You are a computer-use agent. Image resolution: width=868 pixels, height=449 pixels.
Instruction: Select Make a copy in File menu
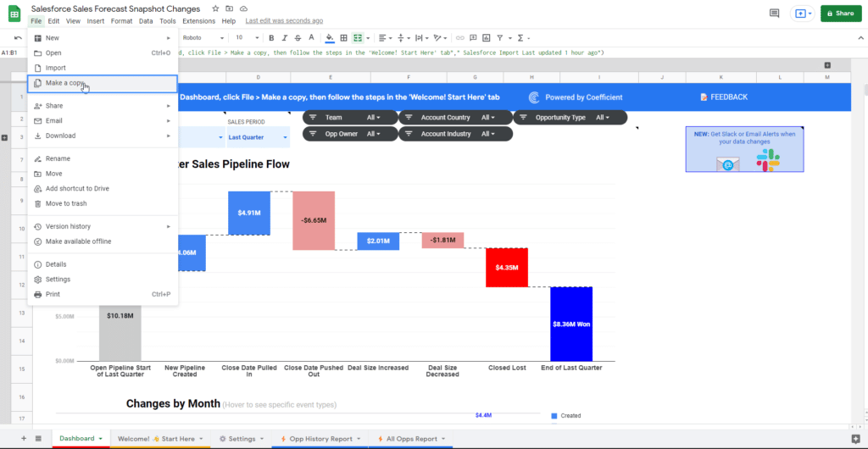pos(103,84)
